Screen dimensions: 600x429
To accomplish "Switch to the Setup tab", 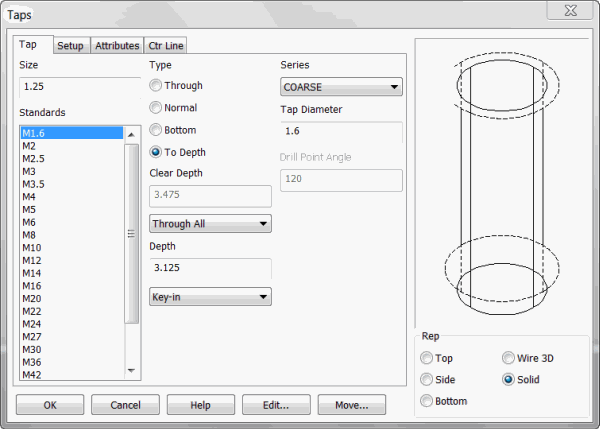I will tap(70, 46).
